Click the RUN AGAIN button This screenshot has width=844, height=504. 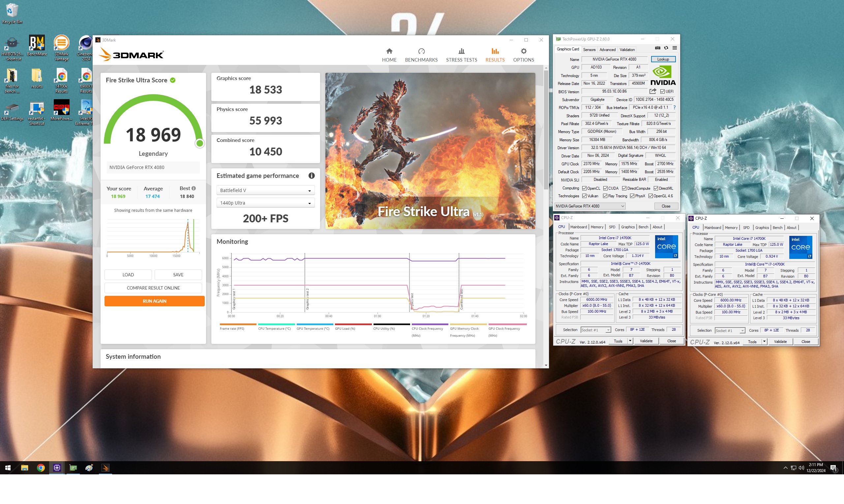(x=154, y=301)
